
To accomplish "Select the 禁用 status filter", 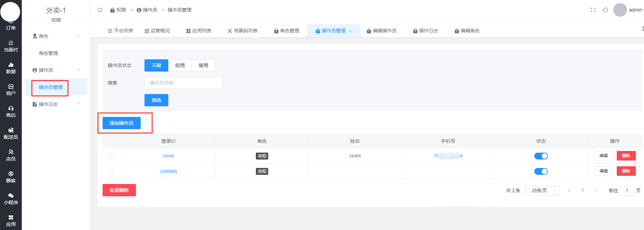I will [203, 65].
